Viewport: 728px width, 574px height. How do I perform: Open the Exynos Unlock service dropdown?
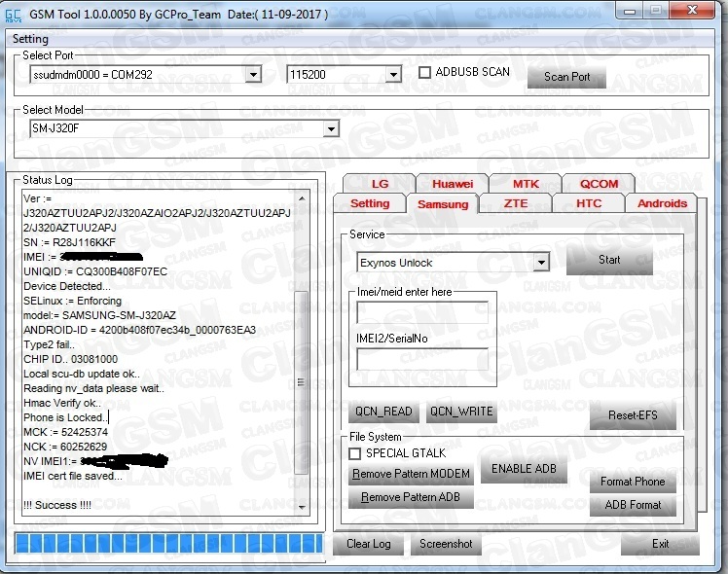[x=542, y=263]
